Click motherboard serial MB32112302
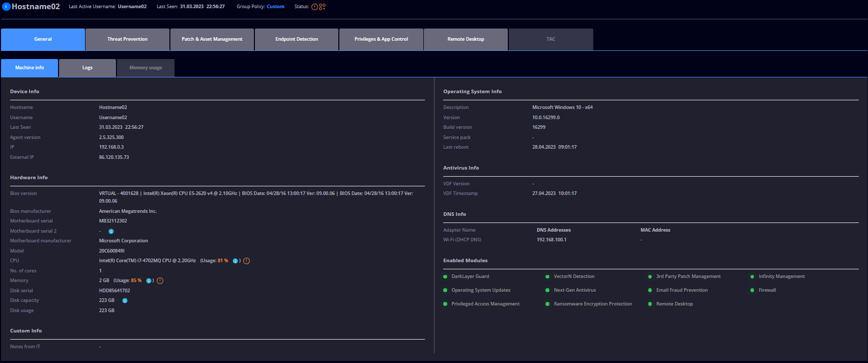This screenshot has height=363, width=868. [113, 221]
